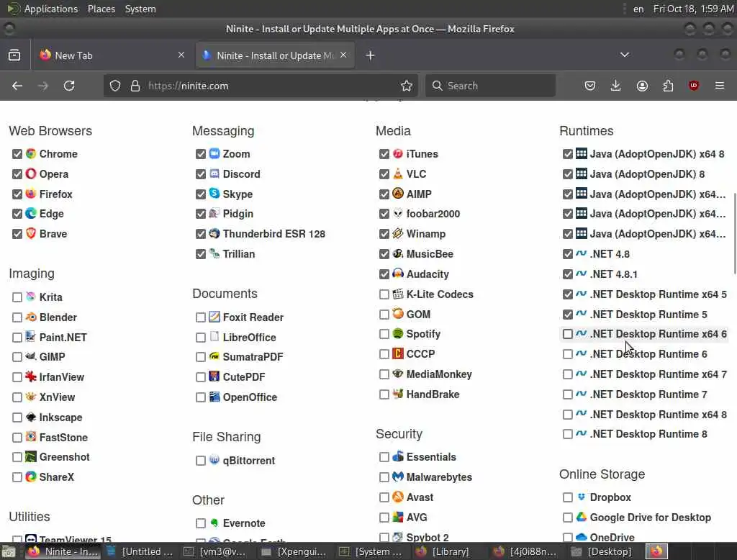Click the Discord icon
This screenshot has width=737, height=560.
point(214,173)
